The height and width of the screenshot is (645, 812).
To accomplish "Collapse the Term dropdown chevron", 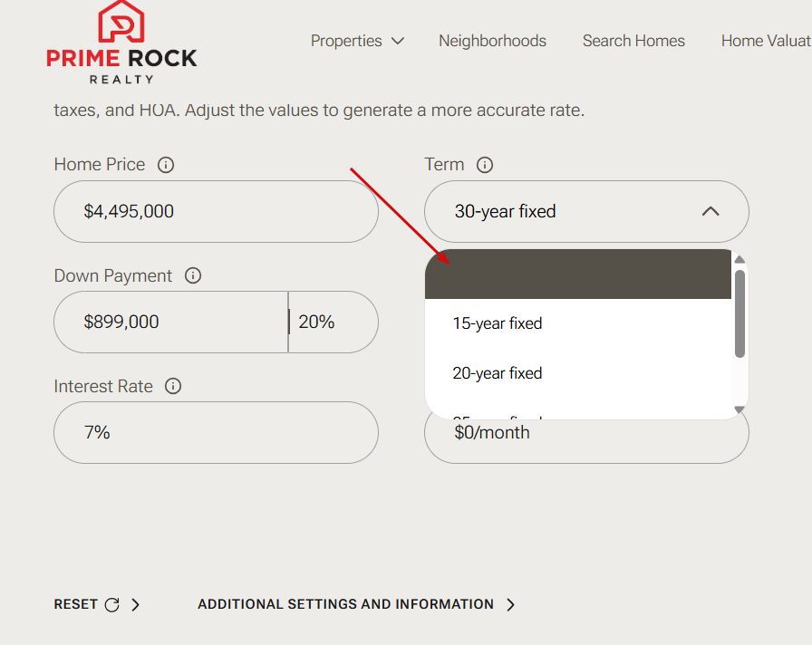I will pos(710,211).
